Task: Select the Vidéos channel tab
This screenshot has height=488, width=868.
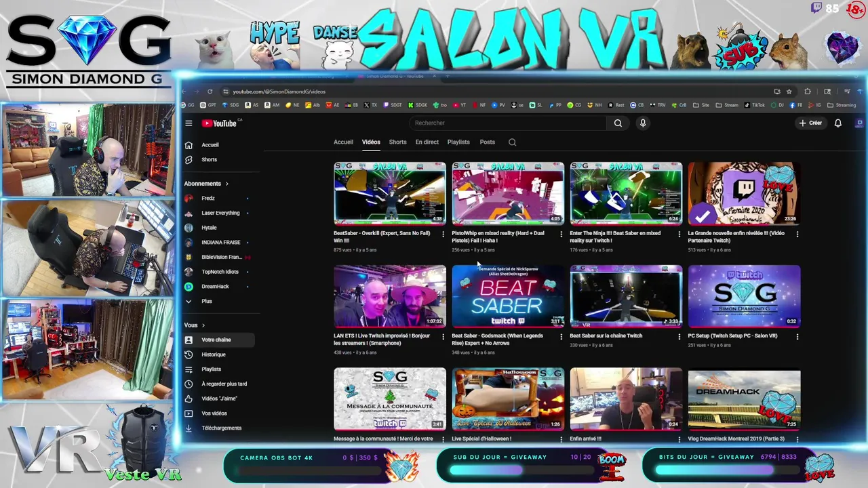Action: [371, 142]
